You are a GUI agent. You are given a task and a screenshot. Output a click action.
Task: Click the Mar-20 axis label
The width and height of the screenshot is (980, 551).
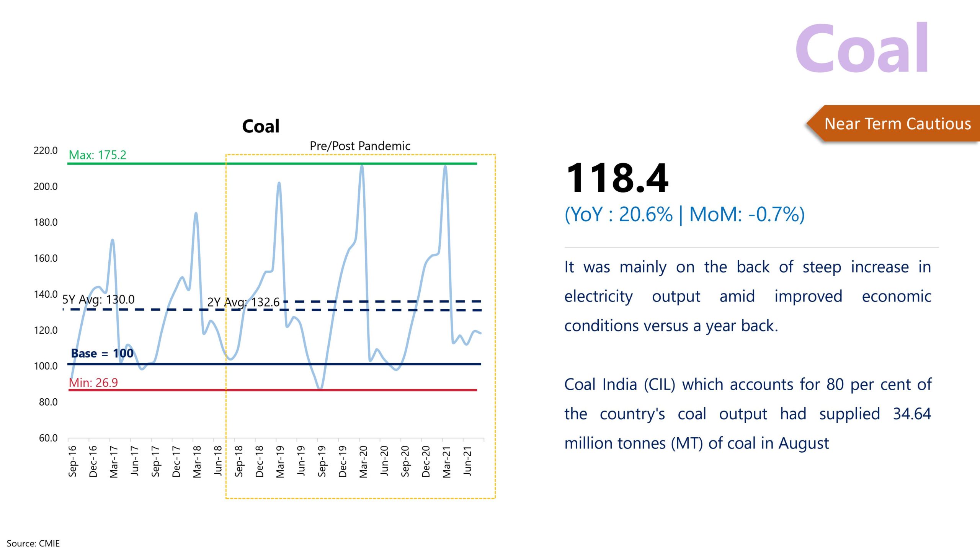click(x=363, y=461)
